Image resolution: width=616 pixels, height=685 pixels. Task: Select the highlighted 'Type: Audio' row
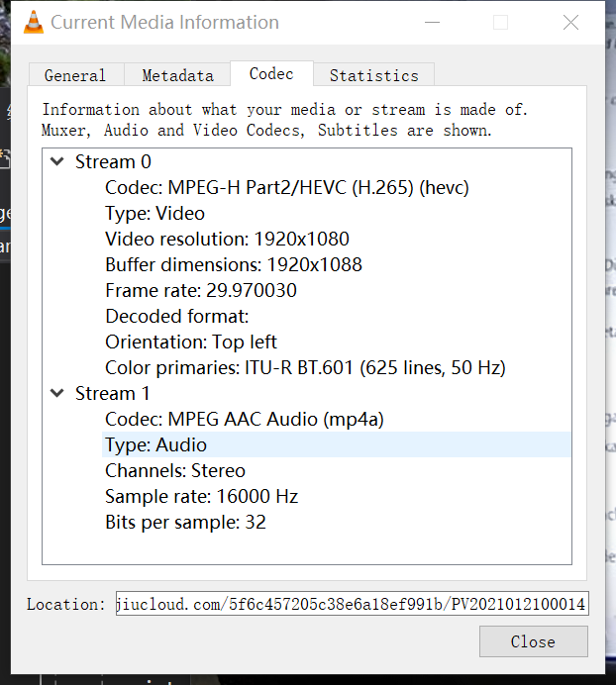[x=336, y=444]
